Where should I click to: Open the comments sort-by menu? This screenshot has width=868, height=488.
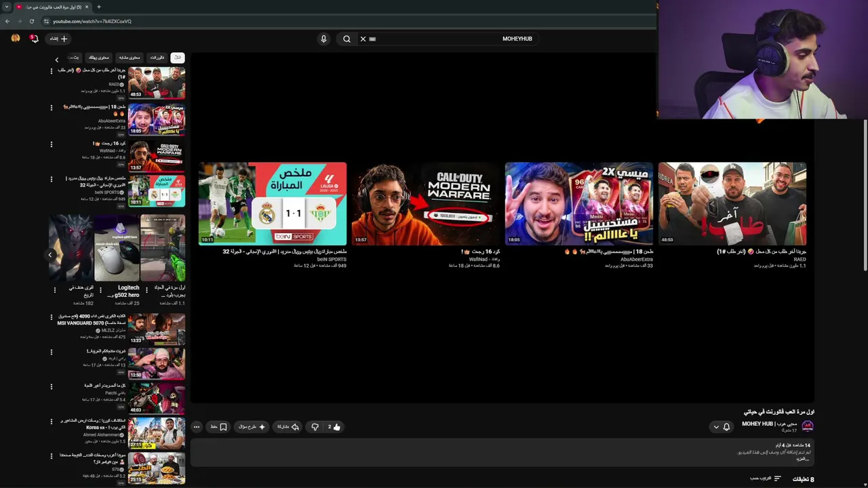coord(766,479)
